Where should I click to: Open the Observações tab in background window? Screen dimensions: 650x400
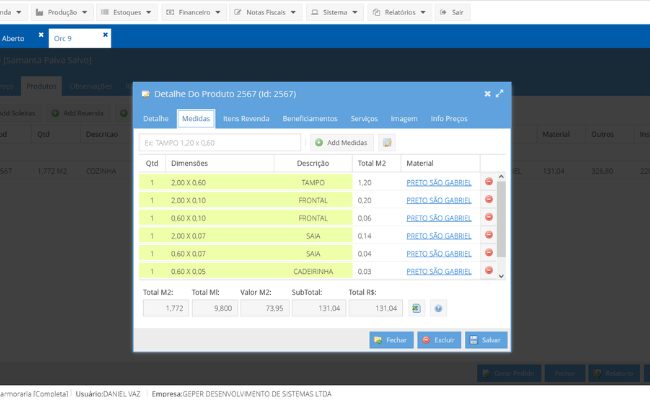(x=90, y=86)
